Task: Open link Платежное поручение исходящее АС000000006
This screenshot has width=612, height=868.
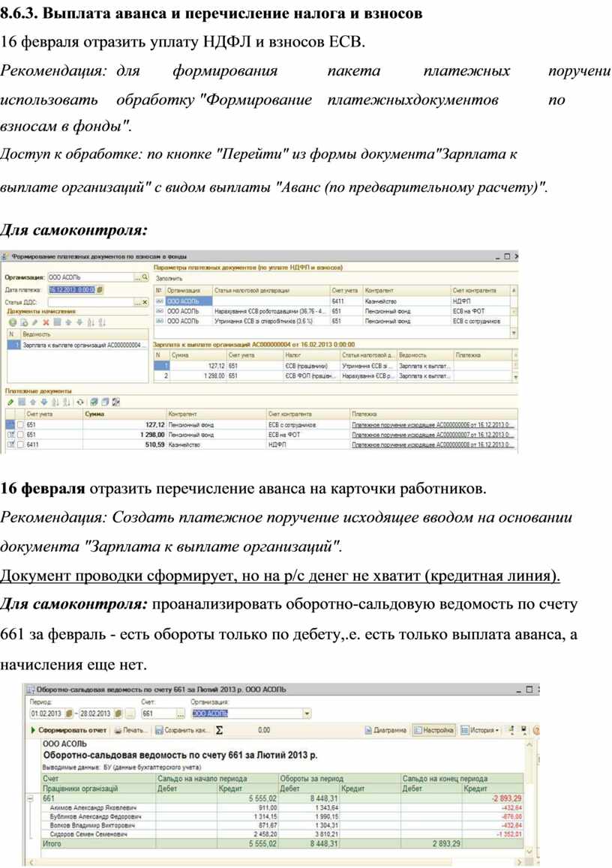Action: pos(433,424)
